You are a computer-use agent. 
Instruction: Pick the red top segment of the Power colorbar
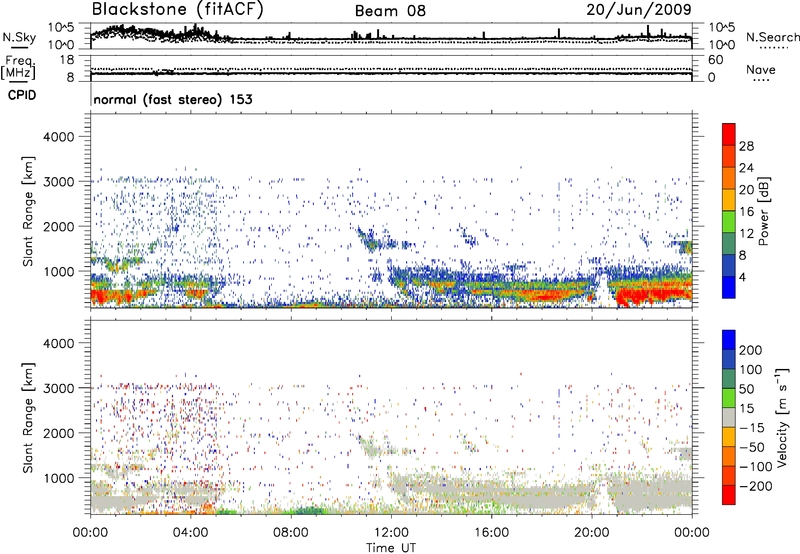tap(729, 134)
